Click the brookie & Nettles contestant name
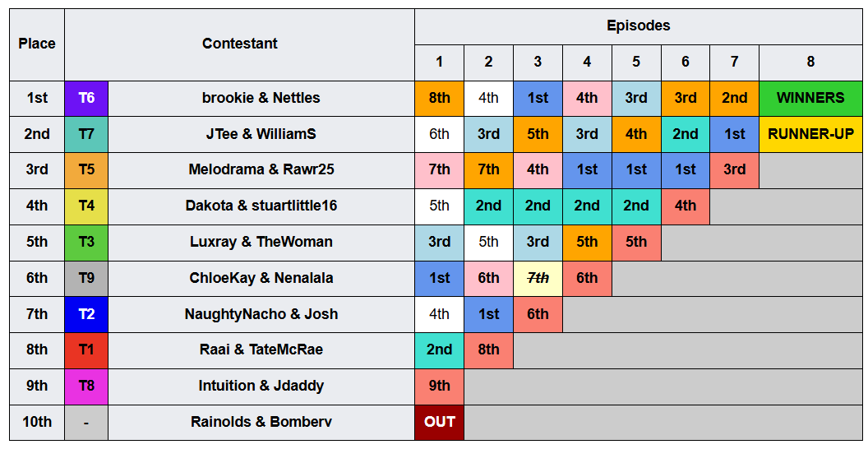Viewport: 868px width, 449px height. point(261,98)
